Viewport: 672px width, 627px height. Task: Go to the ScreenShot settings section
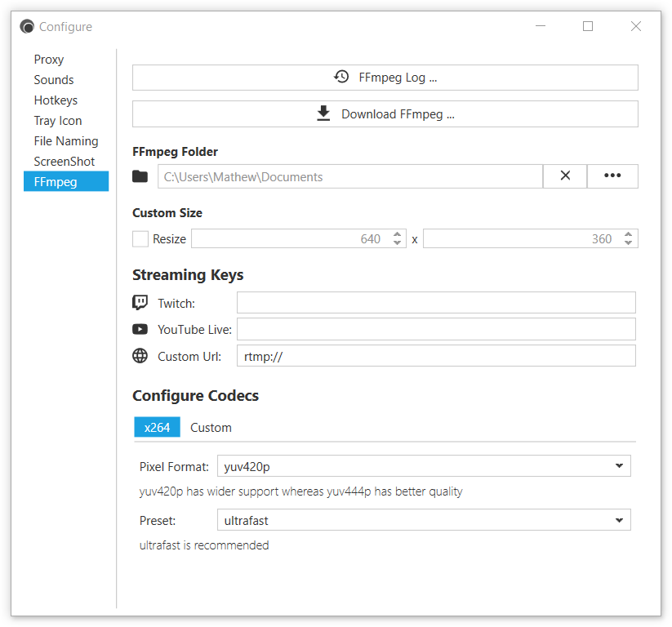tap(65, 162)
